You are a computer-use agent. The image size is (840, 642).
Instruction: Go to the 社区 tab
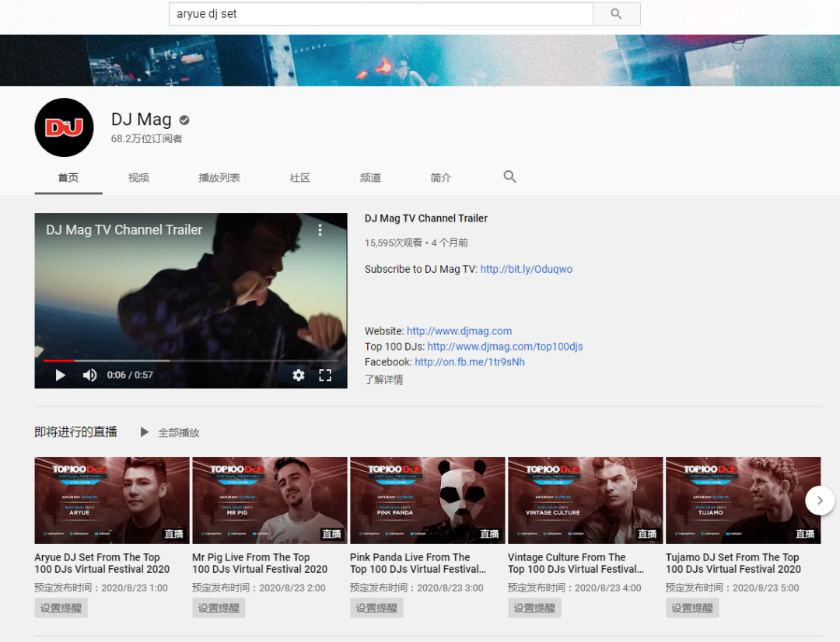pos(300,178)
